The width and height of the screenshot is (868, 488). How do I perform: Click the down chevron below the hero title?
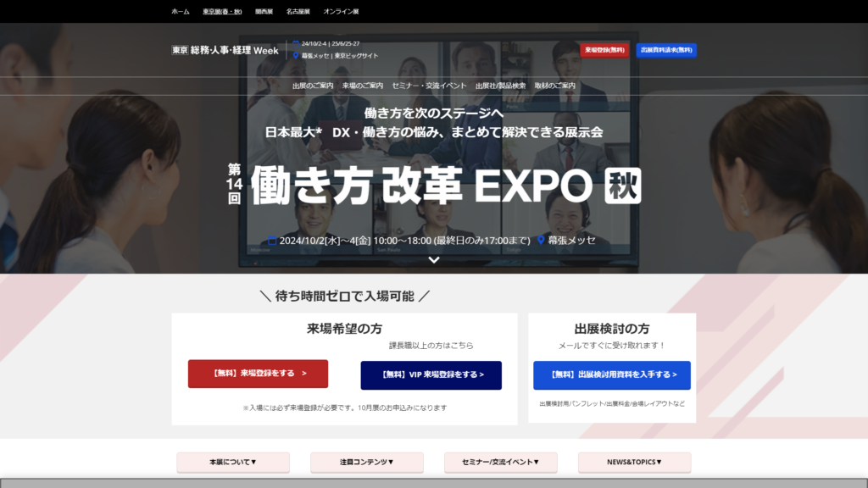434,259
